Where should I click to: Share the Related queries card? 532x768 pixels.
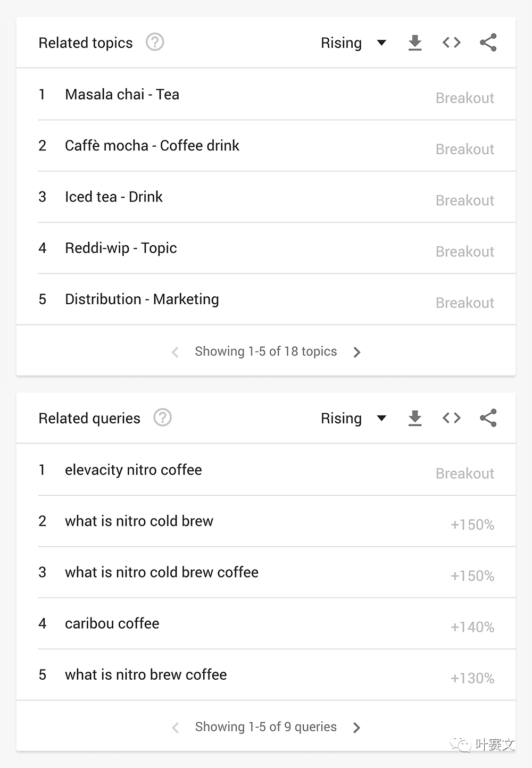point(488,418)
